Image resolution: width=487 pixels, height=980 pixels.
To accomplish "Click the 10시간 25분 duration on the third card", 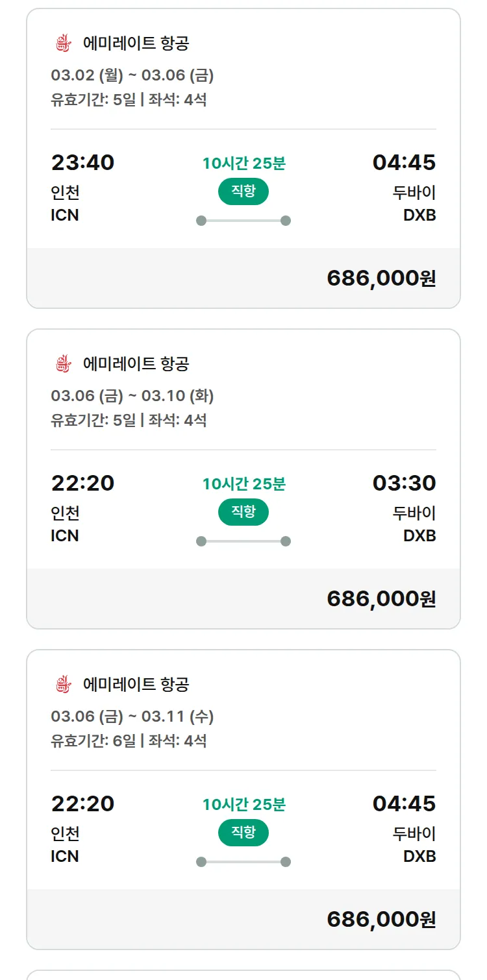I will coord(243,805).
